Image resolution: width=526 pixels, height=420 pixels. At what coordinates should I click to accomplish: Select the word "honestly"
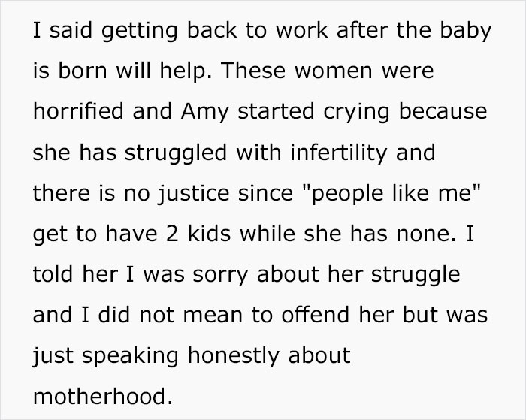click(x=233, y=357)
